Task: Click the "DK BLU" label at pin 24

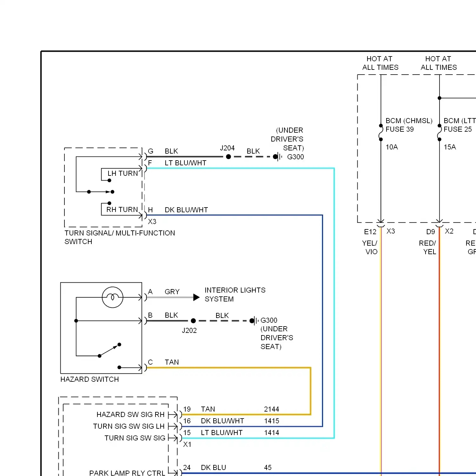Action: [x=214, y=467]
